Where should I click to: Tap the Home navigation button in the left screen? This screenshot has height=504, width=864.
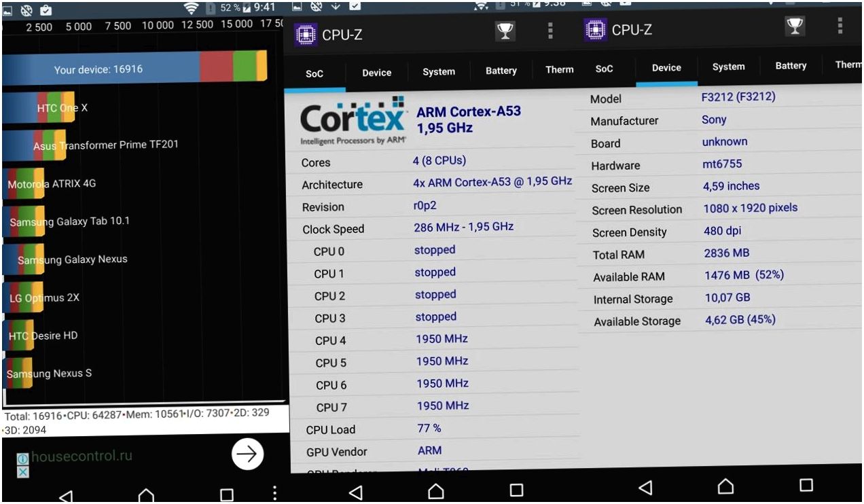coord(146,496)
